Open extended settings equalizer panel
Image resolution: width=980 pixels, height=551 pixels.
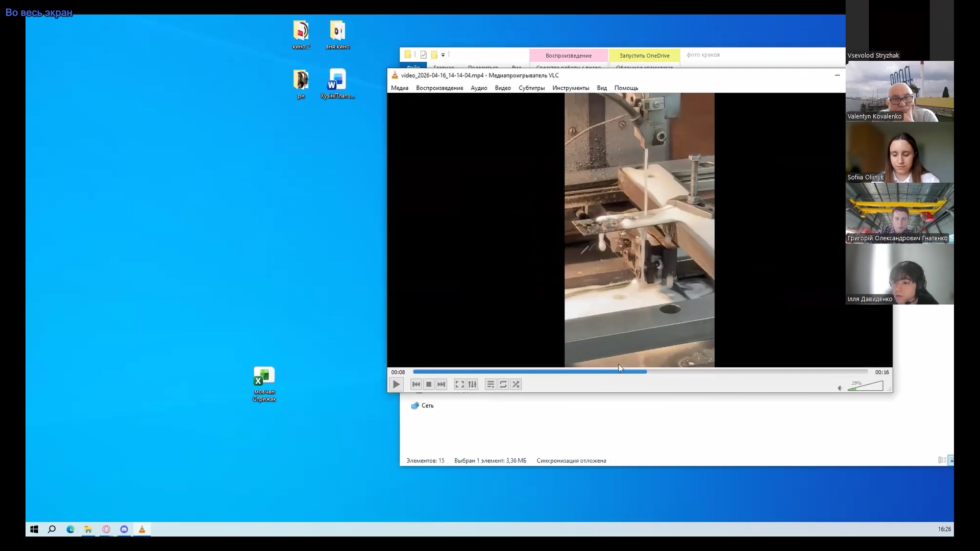point(472,385)
